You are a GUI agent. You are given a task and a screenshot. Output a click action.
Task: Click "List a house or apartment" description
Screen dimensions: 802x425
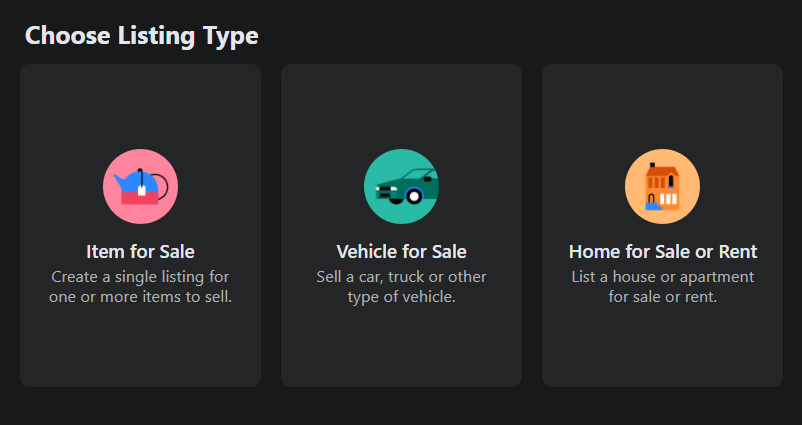click(662, 276)
